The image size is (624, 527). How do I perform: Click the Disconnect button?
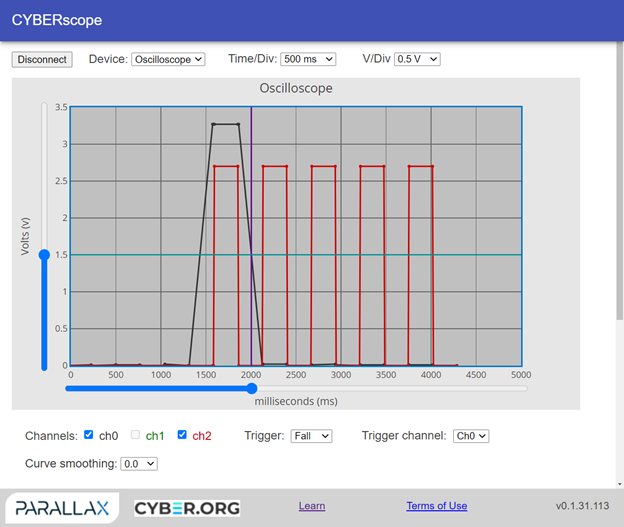coord(42,59)
